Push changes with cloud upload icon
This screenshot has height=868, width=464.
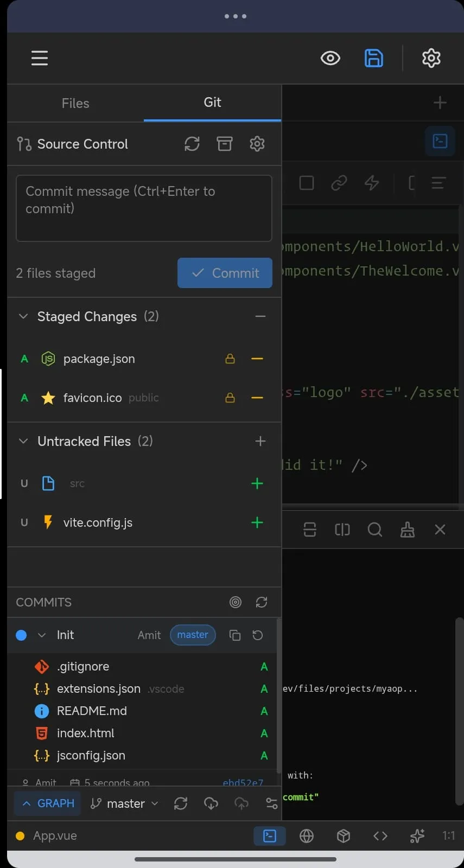pyautogui.click(x=241, y=803)
